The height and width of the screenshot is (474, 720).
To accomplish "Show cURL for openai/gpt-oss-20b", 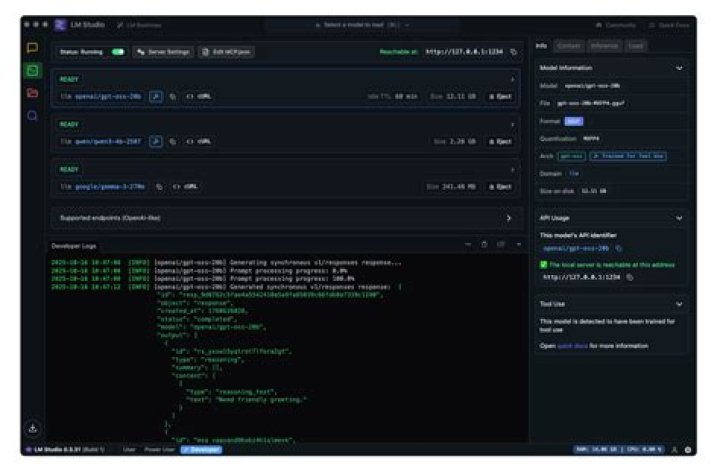I will pyautogui.click(x=198, y=96).
